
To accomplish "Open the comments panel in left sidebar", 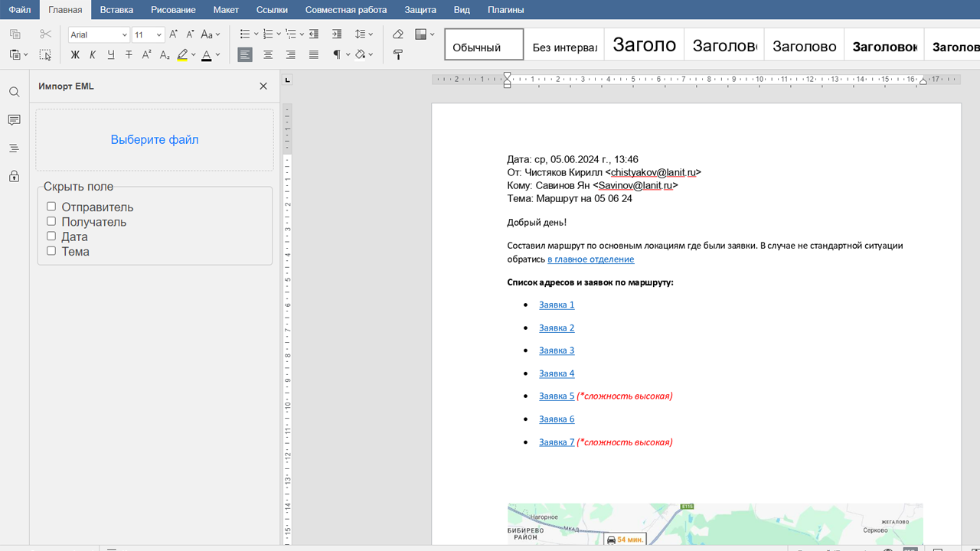I will (14, 120).
